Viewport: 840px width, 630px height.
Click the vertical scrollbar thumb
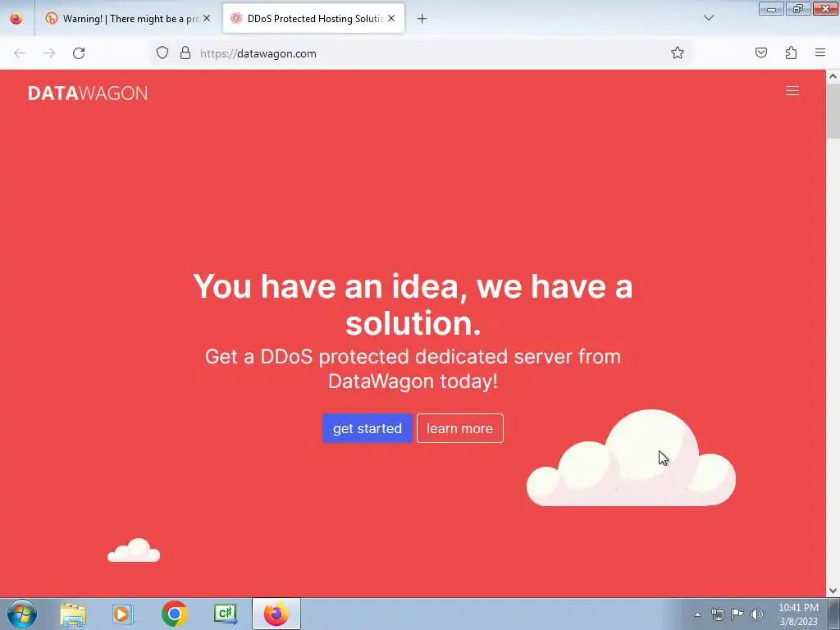point(833,111)
